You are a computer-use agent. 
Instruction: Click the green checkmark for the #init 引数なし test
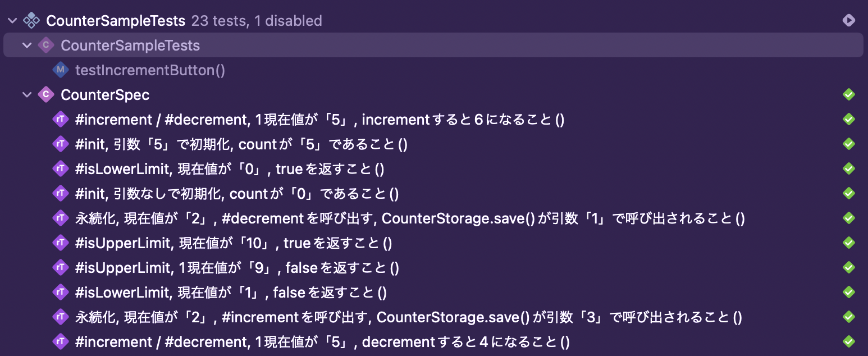click(x=849, y=193)
